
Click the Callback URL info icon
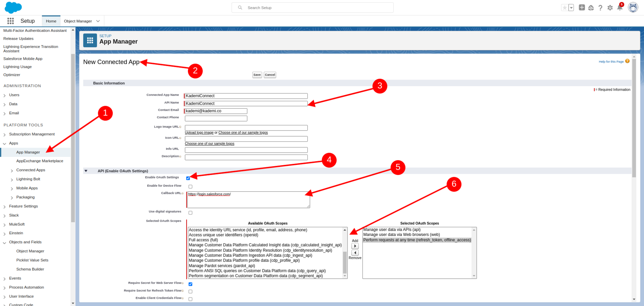click(182, 194)
